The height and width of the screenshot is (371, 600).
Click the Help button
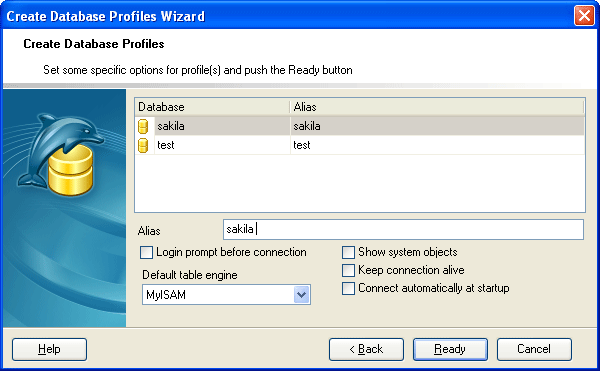click(x=49, y=349)
